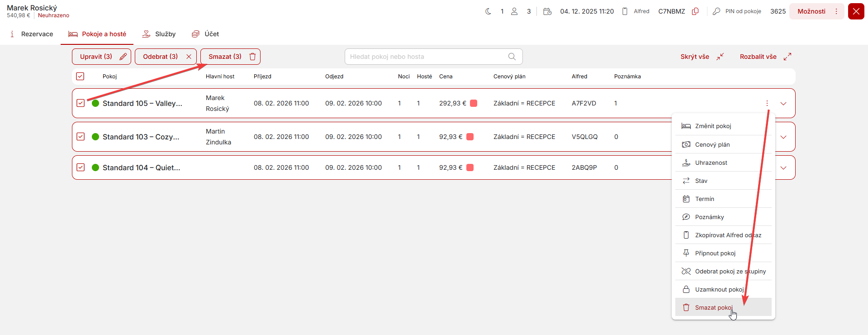This screenshot has width=868, height=335.
Task: Expand the Standard 104 row chevron
Action: [783, 168]
